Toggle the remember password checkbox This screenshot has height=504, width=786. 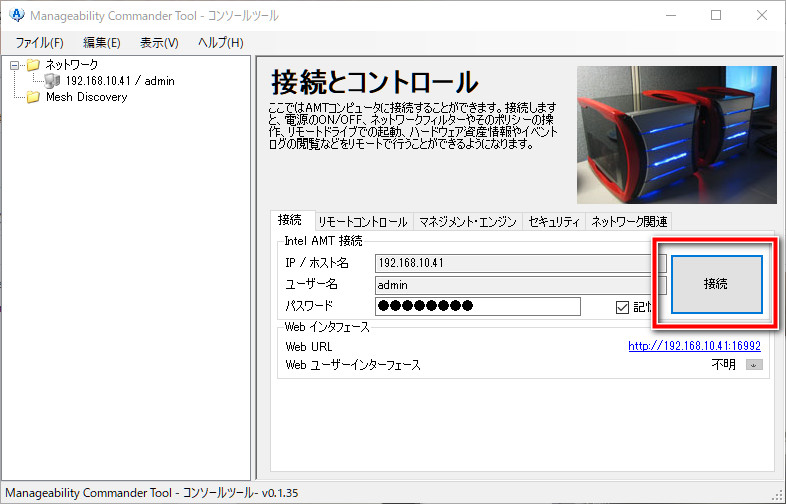pos(622,307)
